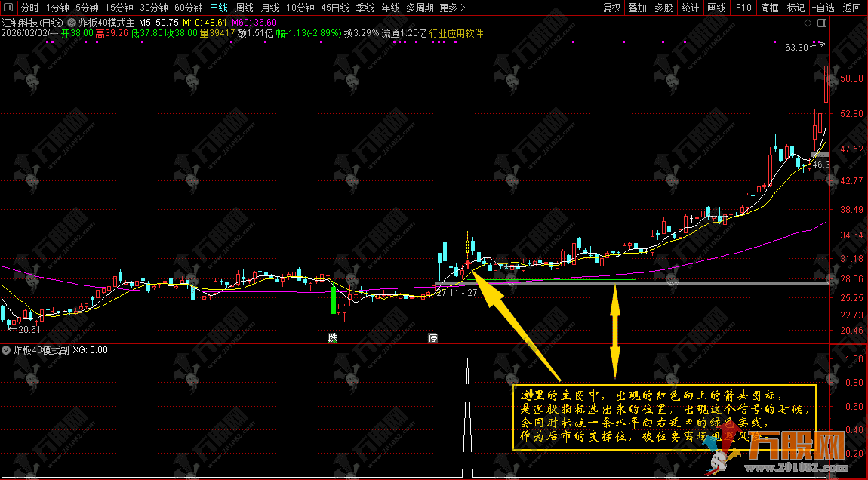This screenshot has width=868, height=480.
Task: Click the green volume bar on chart
Action: click(332, 300)
